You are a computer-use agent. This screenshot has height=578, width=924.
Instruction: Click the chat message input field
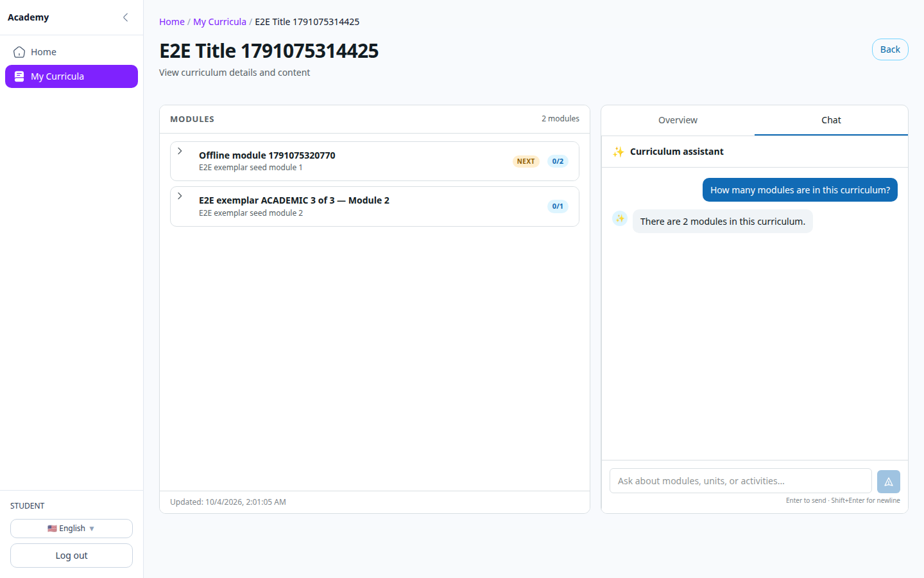point(740,481)
